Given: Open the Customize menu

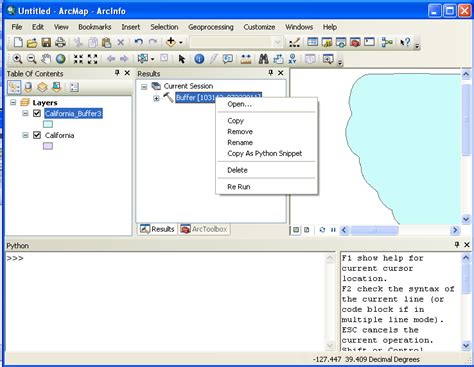Looking at the screenshot, I should pyautogui.click(x=259, y=27).
